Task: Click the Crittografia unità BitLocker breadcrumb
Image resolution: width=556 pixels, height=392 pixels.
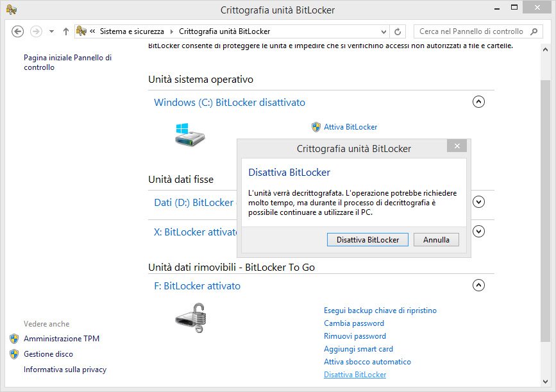Action: (224, 31)
